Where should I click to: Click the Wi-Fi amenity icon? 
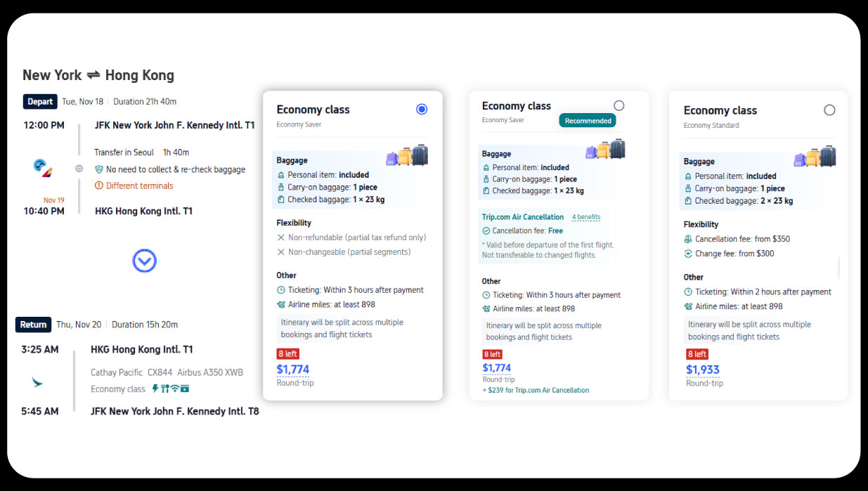point(174,389)
